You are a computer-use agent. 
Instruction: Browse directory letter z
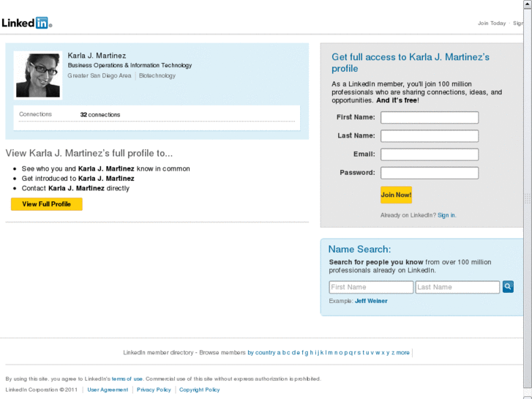[x=393, y=352]
